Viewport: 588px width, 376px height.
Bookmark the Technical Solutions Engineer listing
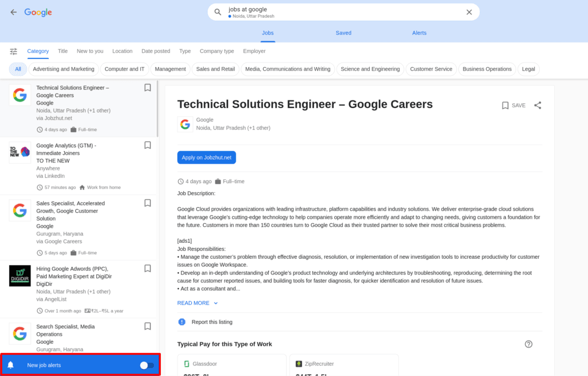pos(148,88)
